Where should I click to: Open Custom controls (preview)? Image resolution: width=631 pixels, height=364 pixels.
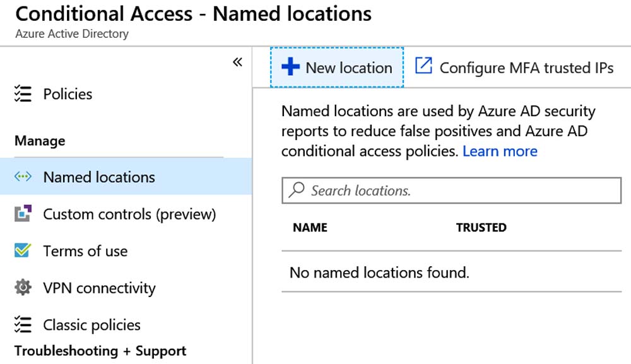(129, 214)
